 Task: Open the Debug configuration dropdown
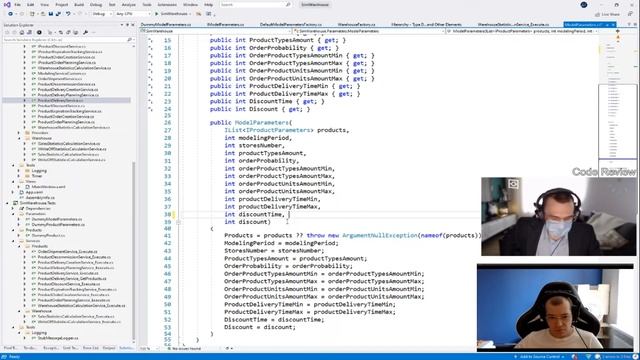[x=102, y=14]
